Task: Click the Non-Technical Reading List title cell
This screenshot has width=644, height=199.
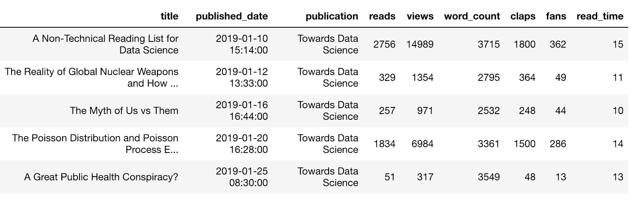Action: pyautogui.click(x=106, y=44)
